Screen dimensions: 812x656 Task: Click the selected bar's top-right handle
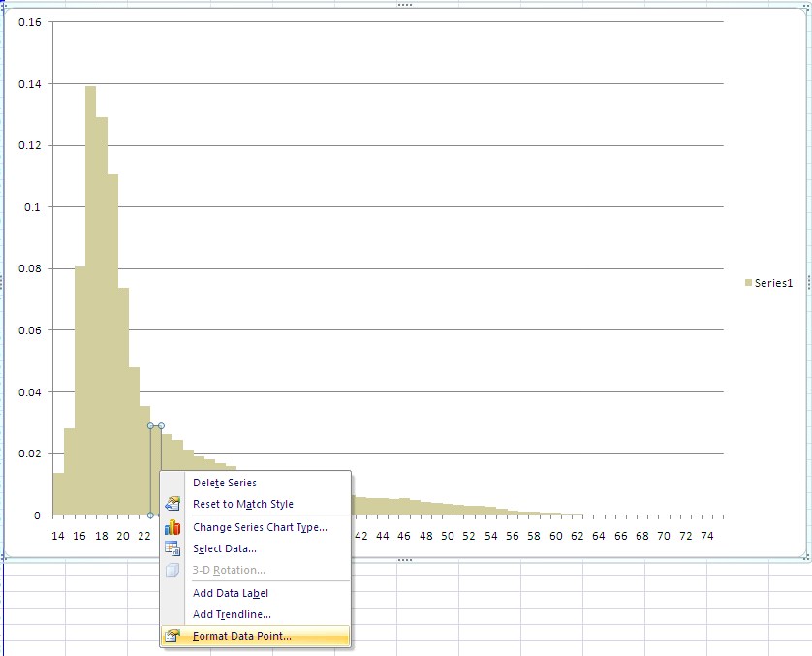(161, 426)
